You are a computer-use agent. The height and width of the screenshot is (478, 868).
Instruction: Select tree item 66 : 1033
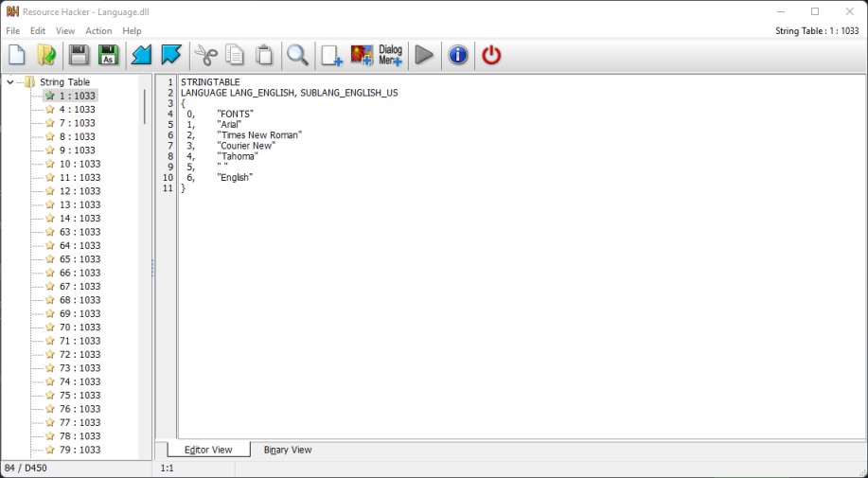[80, 273]
